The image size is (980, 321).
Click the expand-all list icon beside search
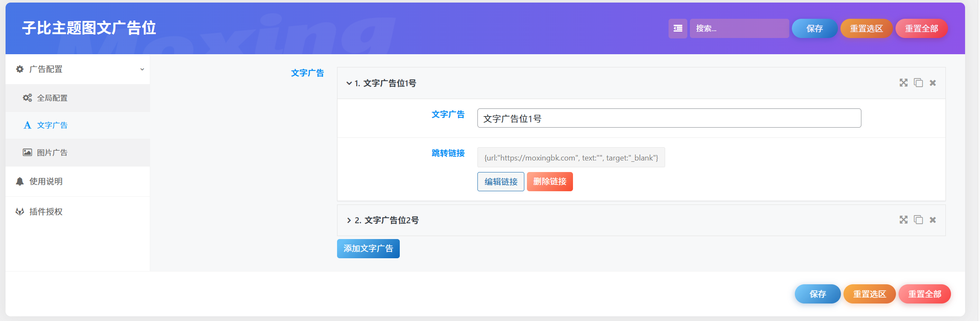click(678, 29)
